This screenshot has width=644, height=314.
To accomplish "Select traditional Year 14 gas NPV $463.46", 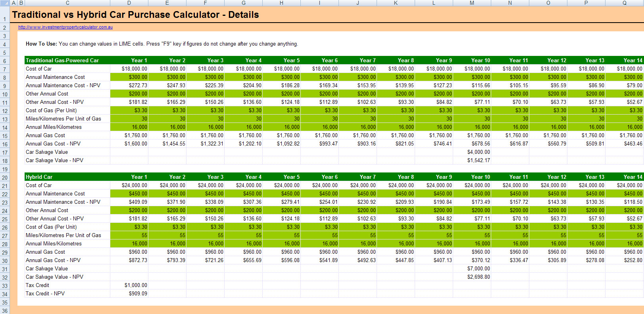I will (x=624, y=144).
